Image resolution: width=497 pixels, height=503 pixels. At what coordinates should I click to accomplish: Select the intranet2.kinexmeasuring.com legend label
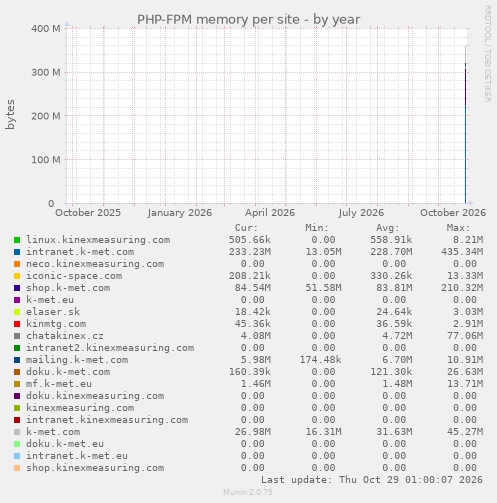tap(110, 348)
